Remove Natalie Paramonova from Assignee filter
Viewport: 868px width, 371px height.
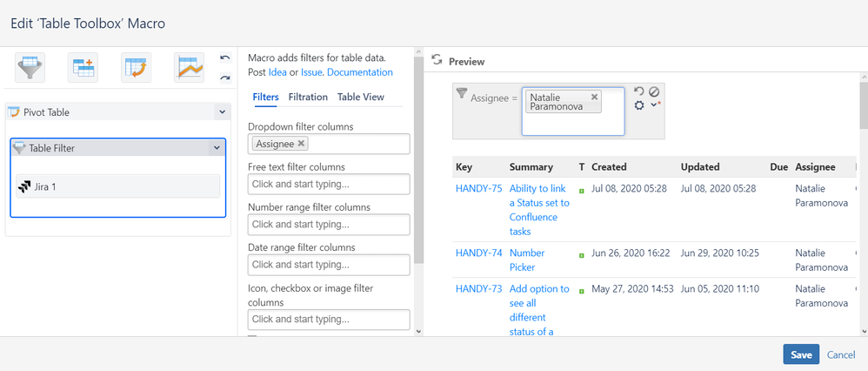click(x=595, y=97)
